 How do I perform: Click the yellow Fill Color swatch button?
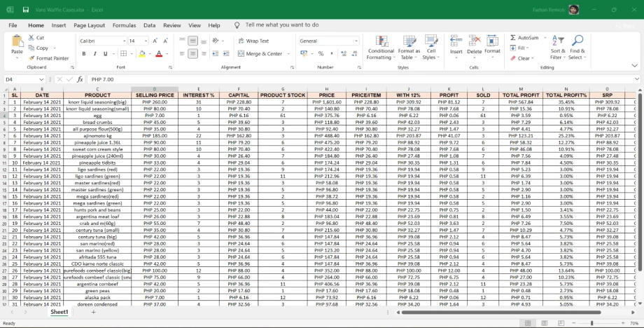coord(142,54)
